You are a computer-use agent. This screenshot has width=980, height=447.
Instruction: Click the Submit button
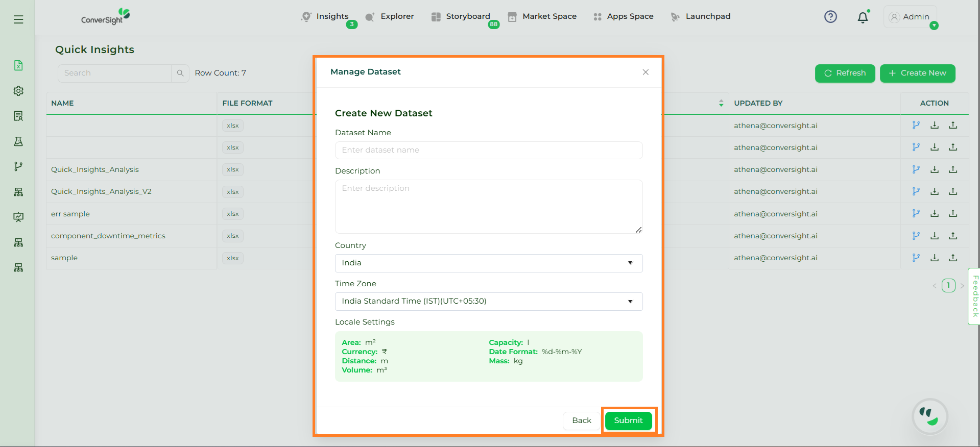[628, 420]
